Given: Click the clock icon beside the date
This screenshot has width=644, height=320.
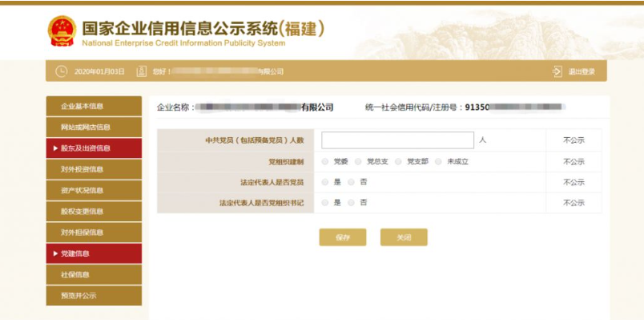Looking at the screenshot, I should [61, 71].
